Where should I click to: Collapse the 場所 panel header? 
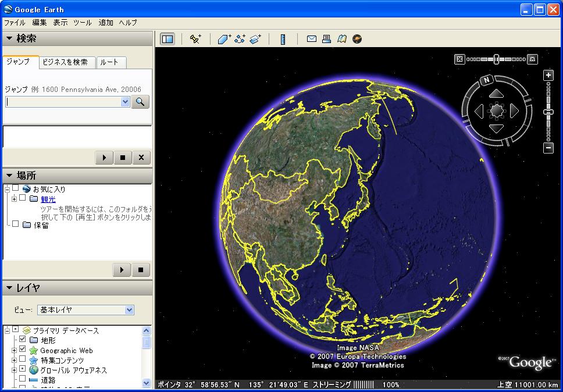tap(9, 175)
